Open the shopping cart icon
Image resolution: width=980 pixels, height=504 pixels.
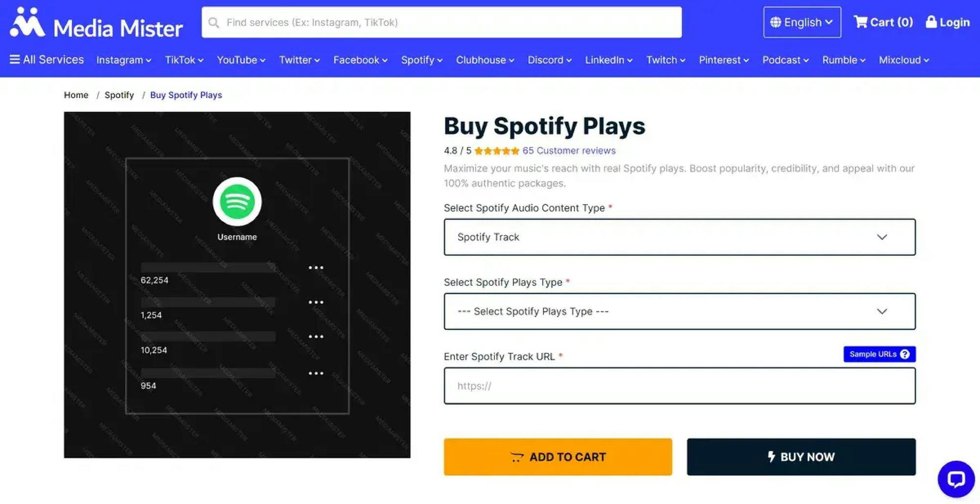[x=860, y=22]
